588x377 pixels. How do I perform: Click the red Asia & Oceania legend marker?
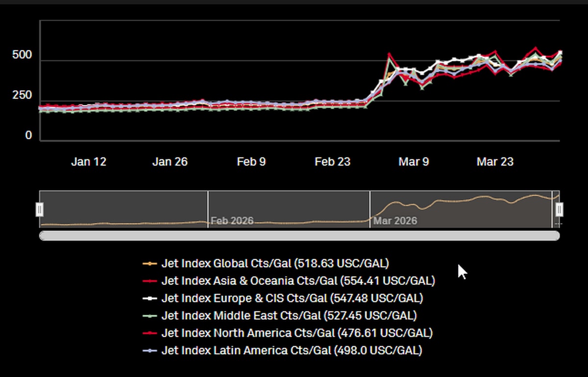(149, 281)
